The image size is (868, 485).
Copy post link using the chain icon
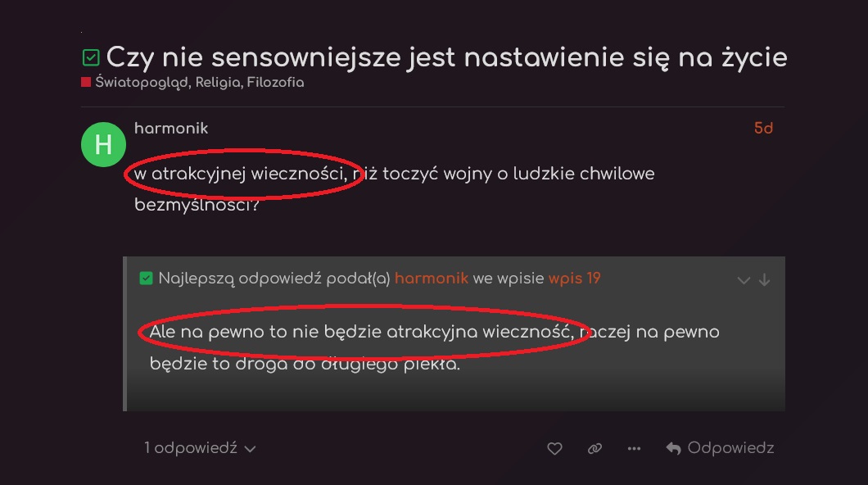click(594, 449)
